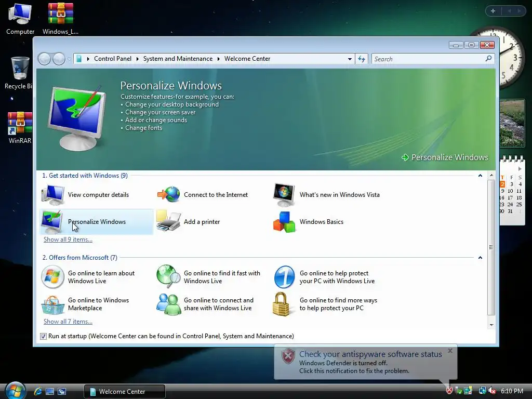The height and width of the screenshot is (399, 532).
Task: Click Go online to find more ways text
Action: (x=338, y=304)
